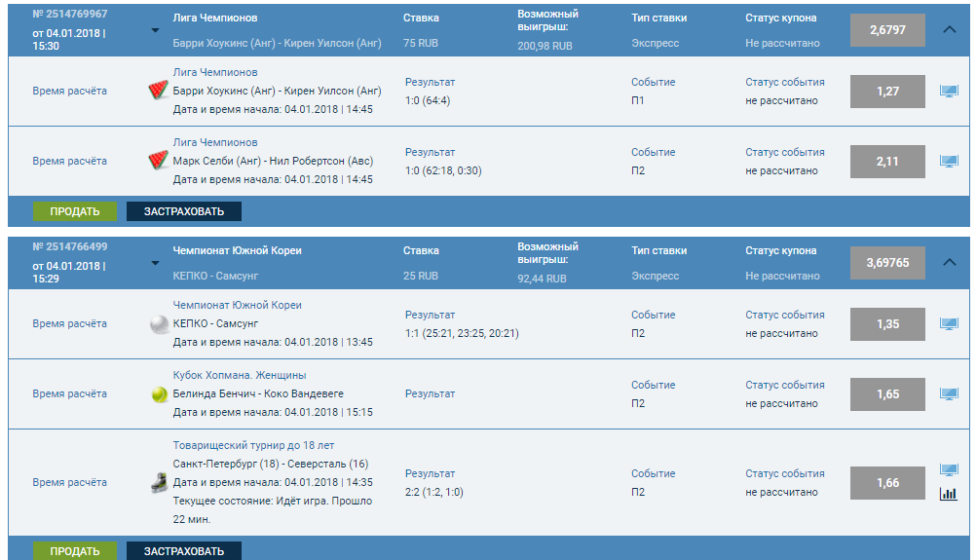The image size is (977, 560).
Task: Open Барри Хоукинс - Кирен Уилсон header link
Action: pyautogui.click(x=278, y=43)
